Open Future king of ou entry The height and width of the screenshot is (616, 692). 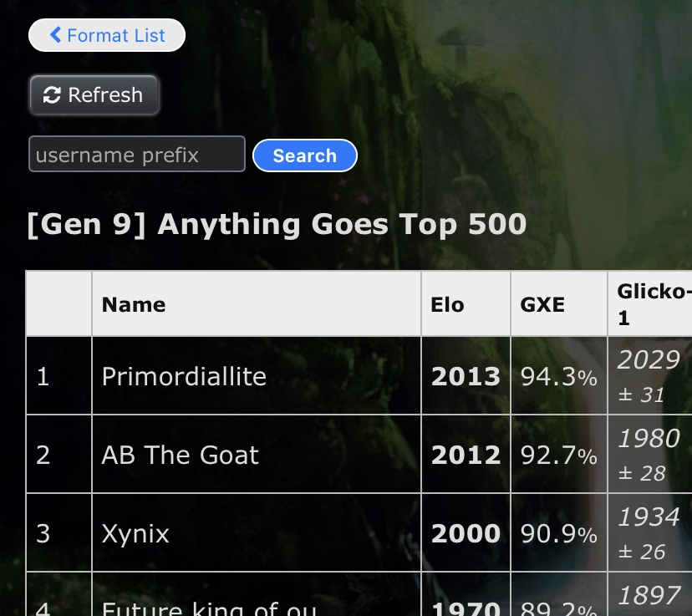[209, 608]
